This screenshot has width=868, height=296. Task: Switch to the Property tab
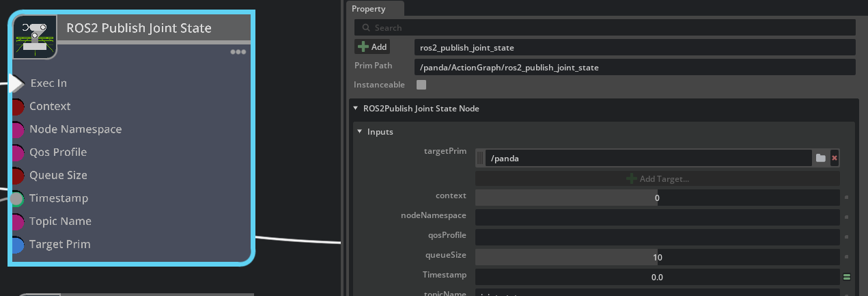[x=369, y=9]
